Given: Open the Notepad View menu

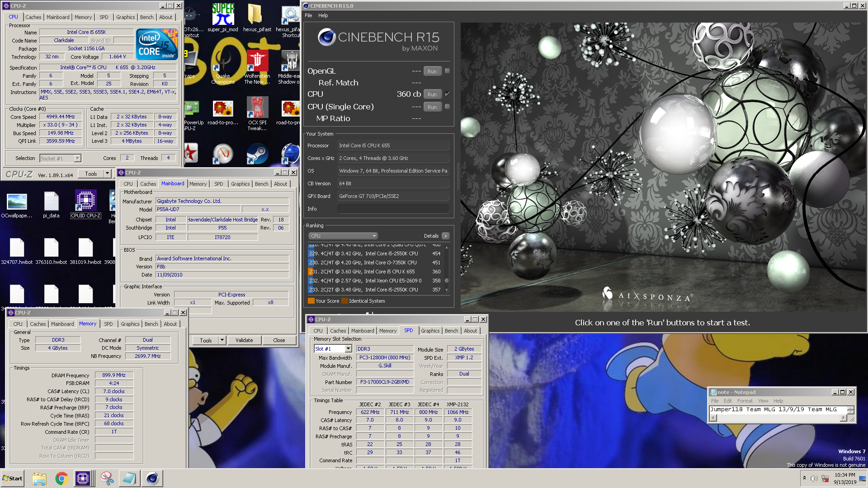Looking at the screenshot, I should pyautogui.click(x=763, y=401).
